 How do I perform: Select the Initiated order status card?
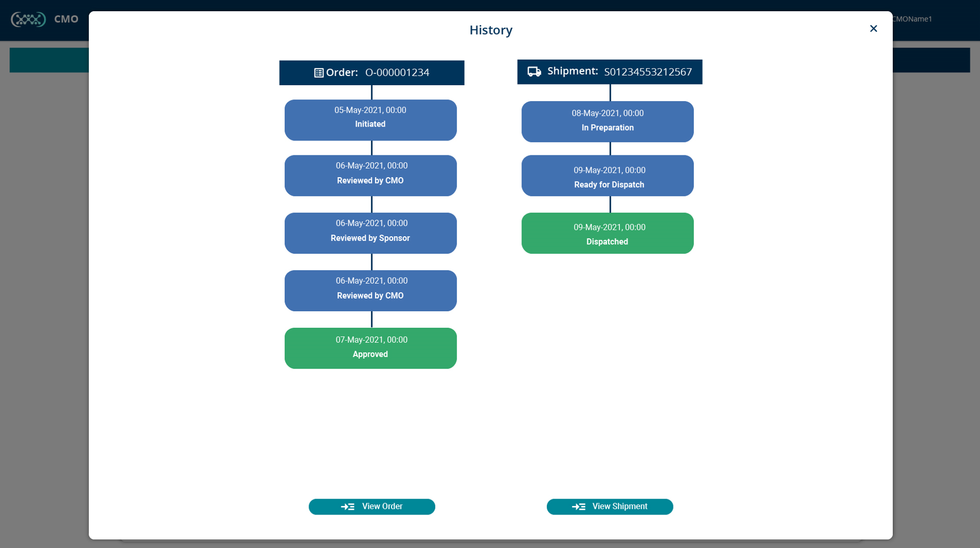[370, 120]
